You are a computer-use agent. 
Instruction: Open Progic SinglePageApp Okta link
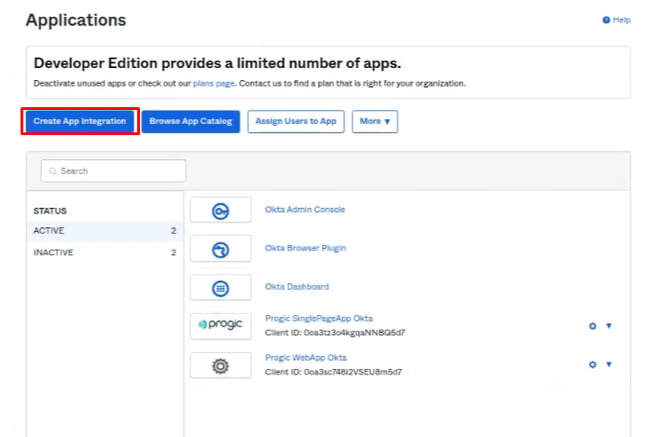coord(319,318)
